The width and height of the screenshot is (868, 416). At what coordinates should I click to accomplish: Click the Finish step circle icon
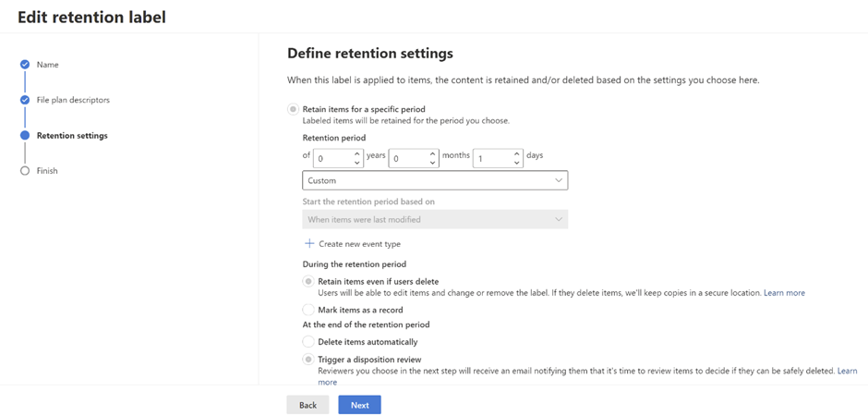(25, 171)
